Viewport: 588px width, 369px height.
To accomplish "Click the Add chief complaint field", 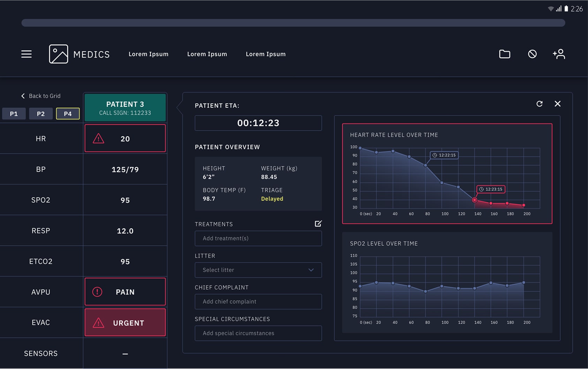I will click(x=258, y=302).
